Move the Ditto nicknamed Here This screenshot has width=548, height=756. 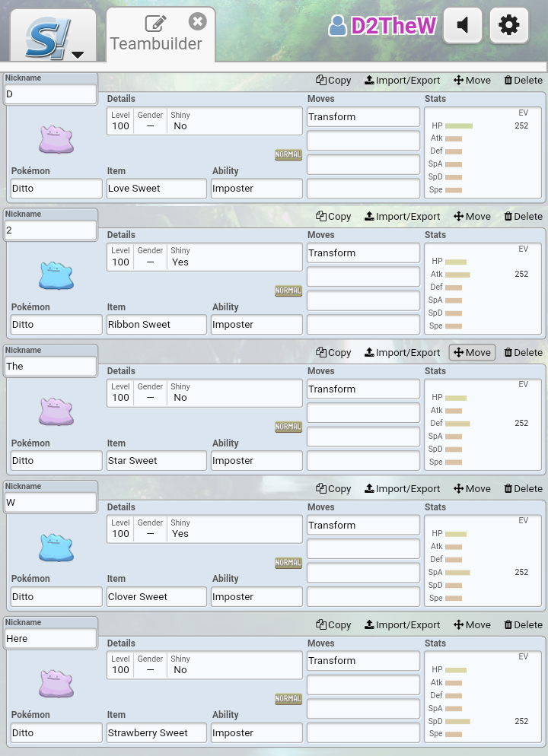[472, 625]
